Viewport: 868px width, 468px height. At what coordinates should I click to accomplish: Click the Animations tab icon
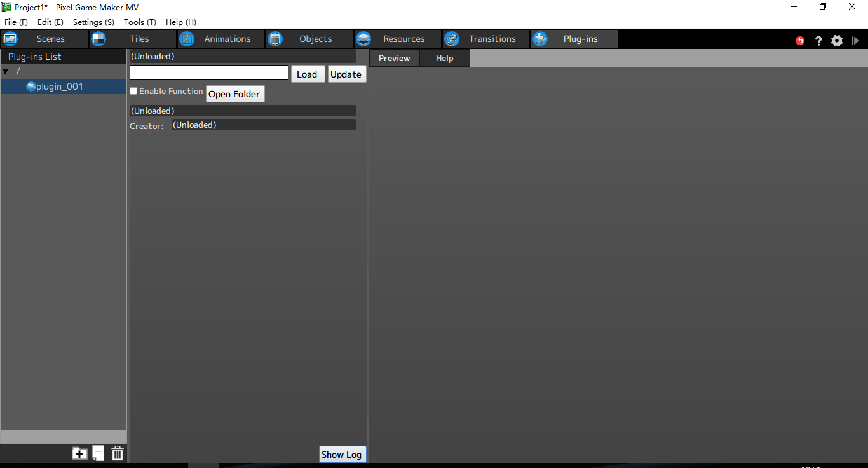[x=187, y=39]
